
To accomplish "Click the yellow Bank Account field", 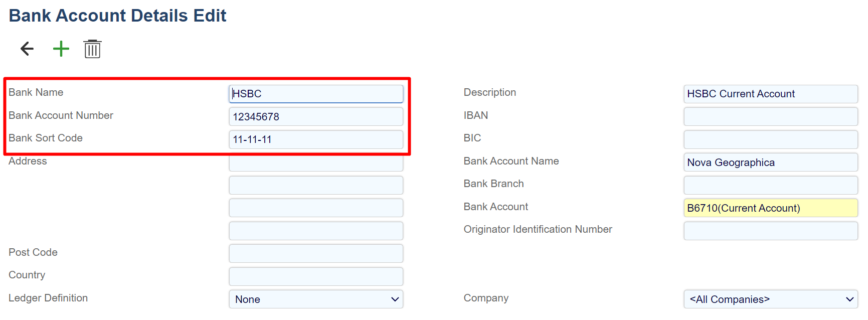I will (x=770, y=208).
